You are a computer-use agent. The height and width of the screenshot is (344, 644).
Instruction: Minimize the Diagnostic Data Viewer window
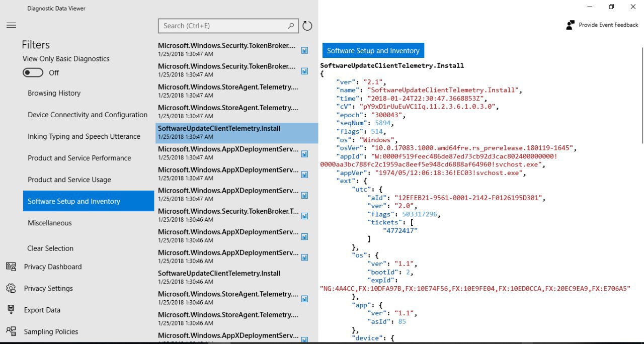click(x=589, y=7)
